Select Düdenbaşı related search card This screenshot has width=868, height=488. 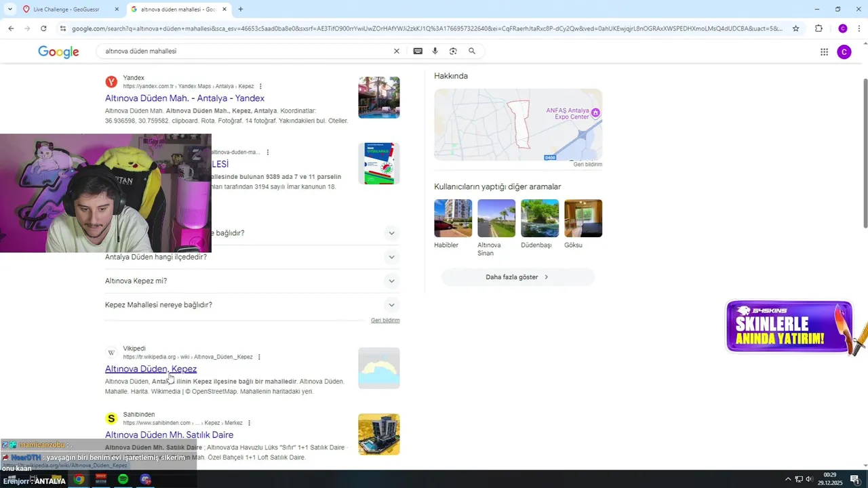tap(540, 224)
